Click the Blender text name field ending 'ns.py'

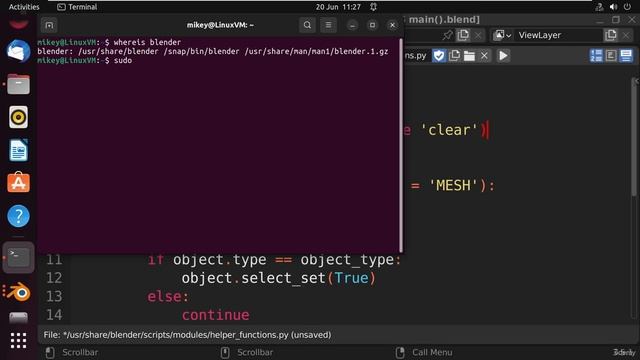point(416,56)
